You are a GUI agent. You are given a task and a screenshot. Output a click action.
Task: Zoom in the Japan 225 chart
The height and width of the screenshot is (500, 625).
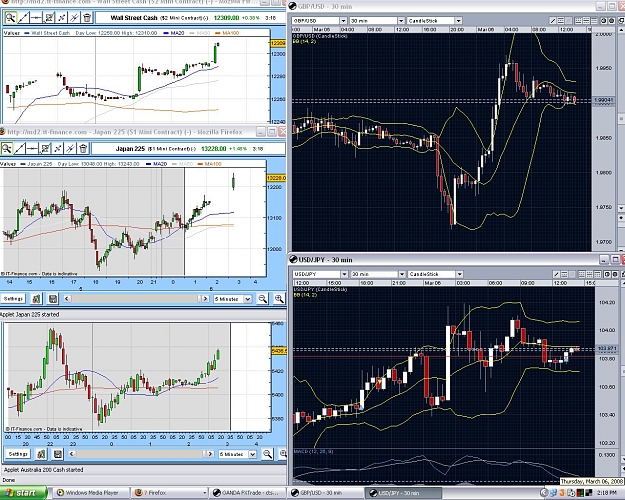[x=279, y=299]
